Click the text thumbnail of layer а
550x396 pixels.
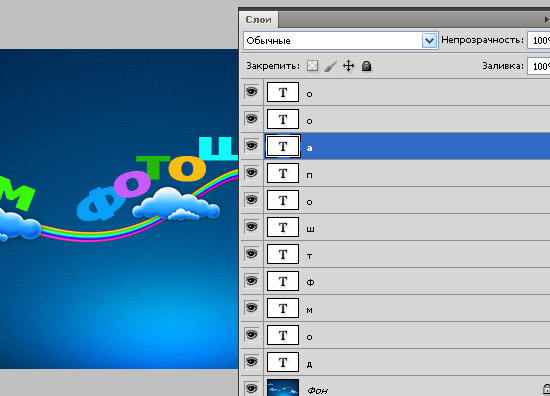(283, 146)
